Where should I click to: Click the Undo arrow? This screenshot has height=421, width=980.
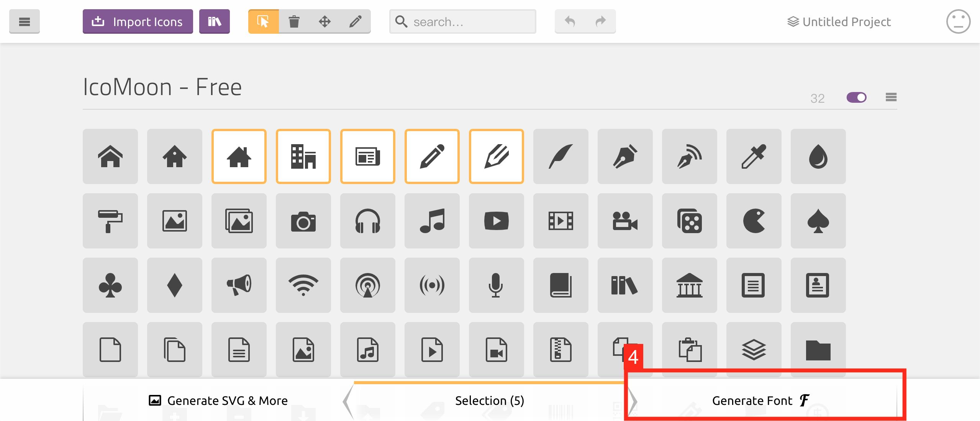[570, 21]
